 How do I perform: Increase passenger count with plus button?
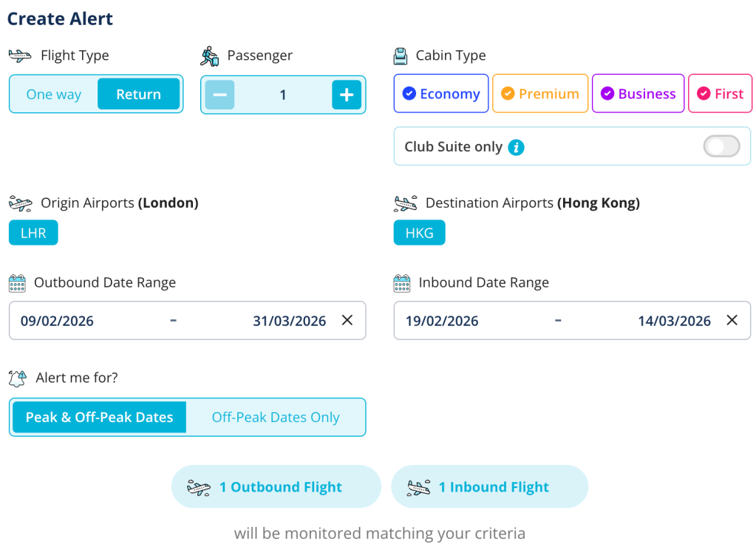tap(347, 95)
